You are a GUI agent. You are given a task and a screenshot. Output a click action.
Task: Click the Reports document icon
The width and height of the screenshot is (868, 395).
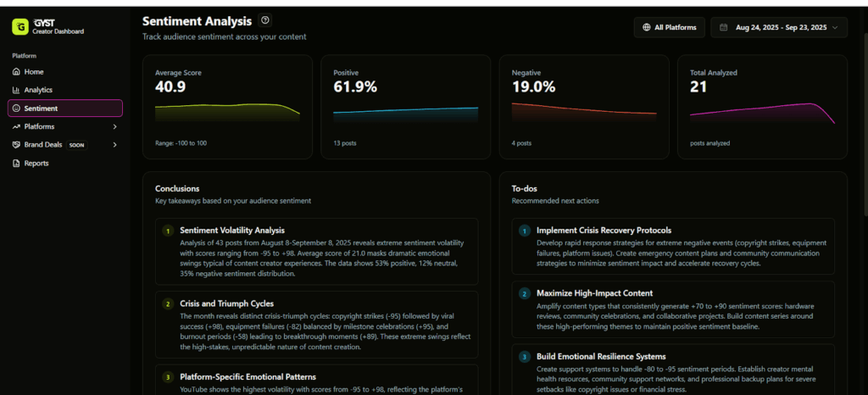click(16, 163)
